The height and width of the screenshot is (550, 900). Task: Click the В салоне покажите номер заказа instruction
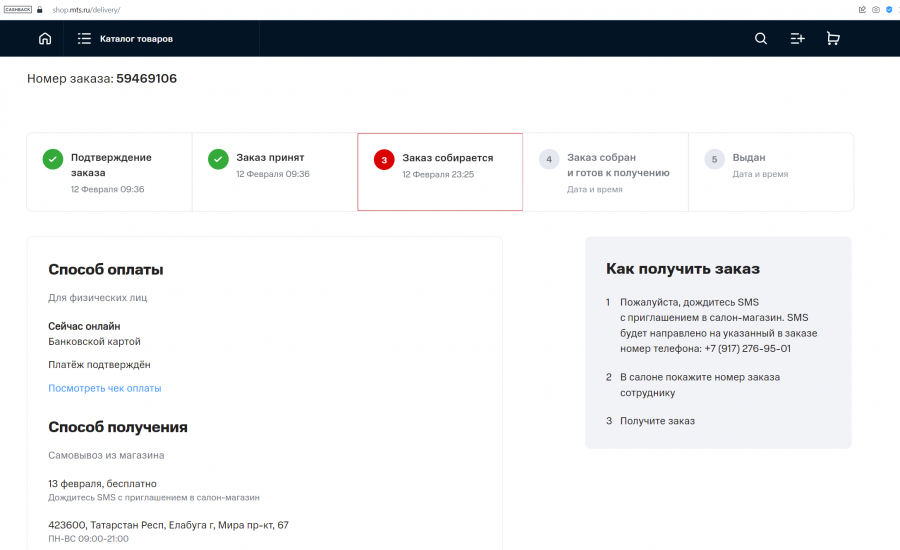click(700, 385)
